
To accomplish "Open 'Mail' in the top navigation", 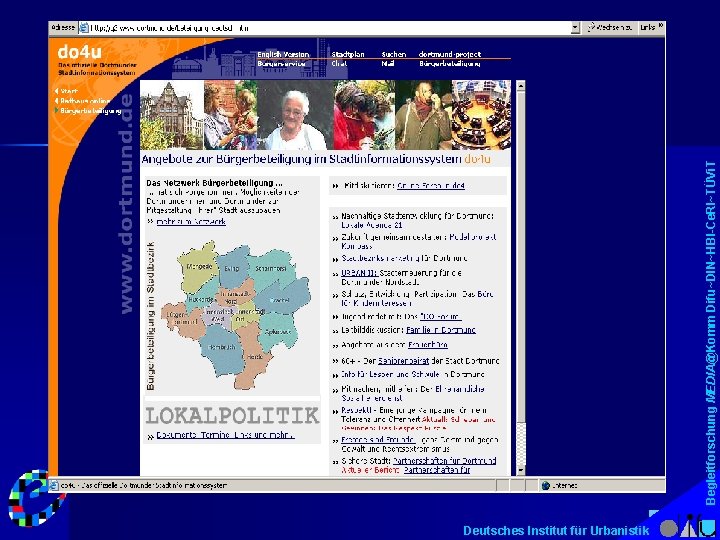I will [x=387, y=64].
